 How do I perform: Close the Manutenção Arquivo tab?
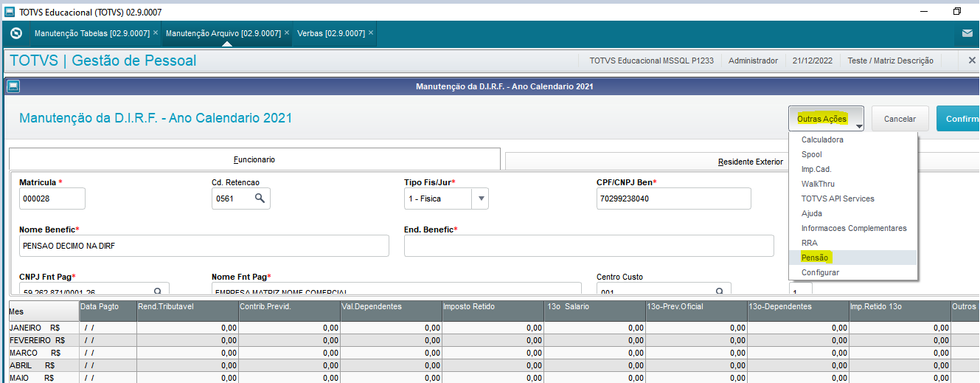point(286,33)
